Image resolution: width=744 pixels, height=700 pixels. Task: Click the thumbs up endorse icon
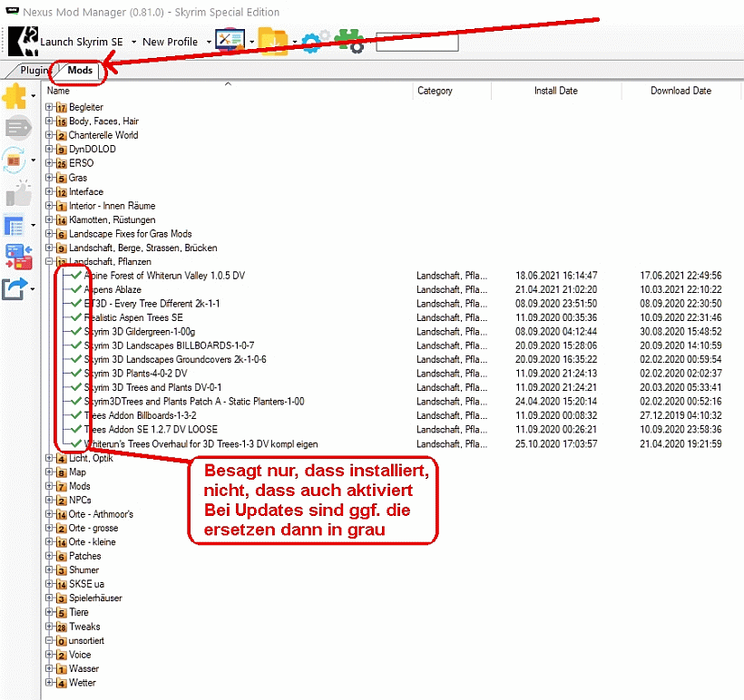(17, 192)
